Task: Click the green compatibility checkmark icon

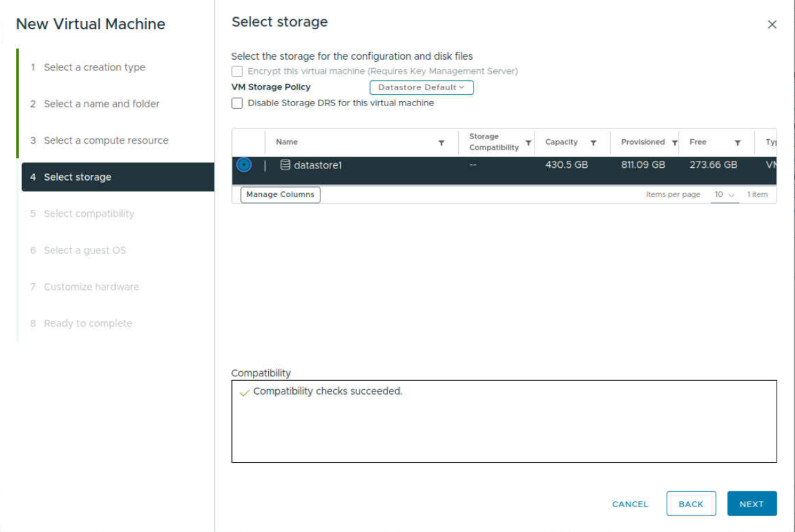Action: 243,391
